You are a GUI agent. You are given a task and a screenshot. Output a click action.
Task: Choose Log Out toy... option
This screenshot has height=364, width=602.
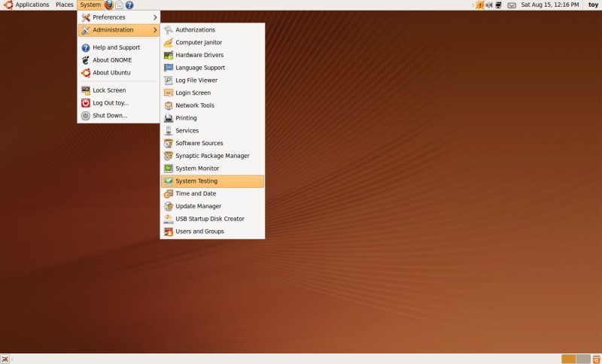(119, 103)
